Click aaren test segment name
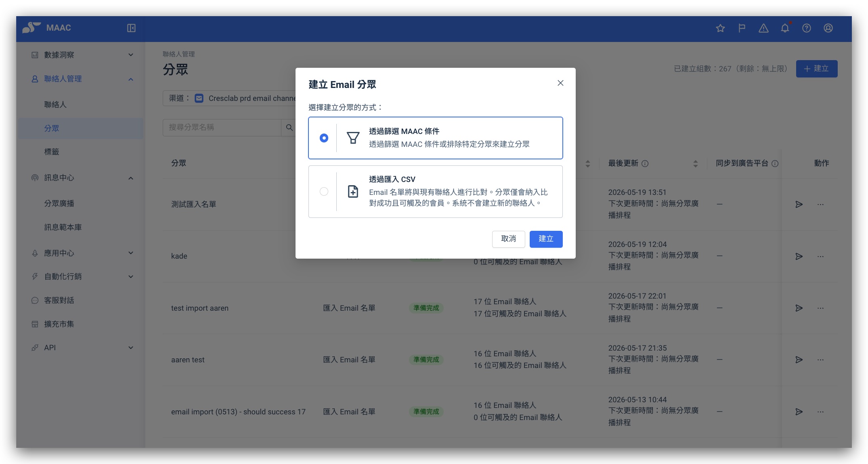Viewport: 868px width, 464px height. [x=188, y=360]
